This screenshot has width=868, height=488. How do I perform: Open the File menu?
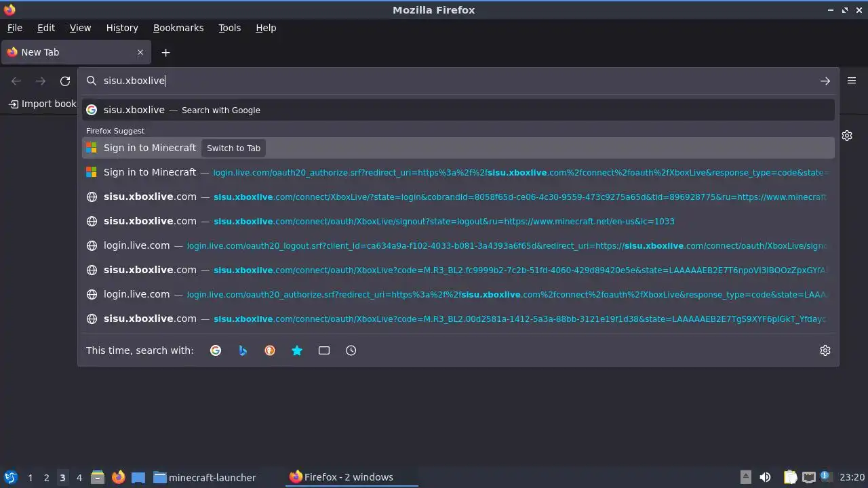point(15,28)
